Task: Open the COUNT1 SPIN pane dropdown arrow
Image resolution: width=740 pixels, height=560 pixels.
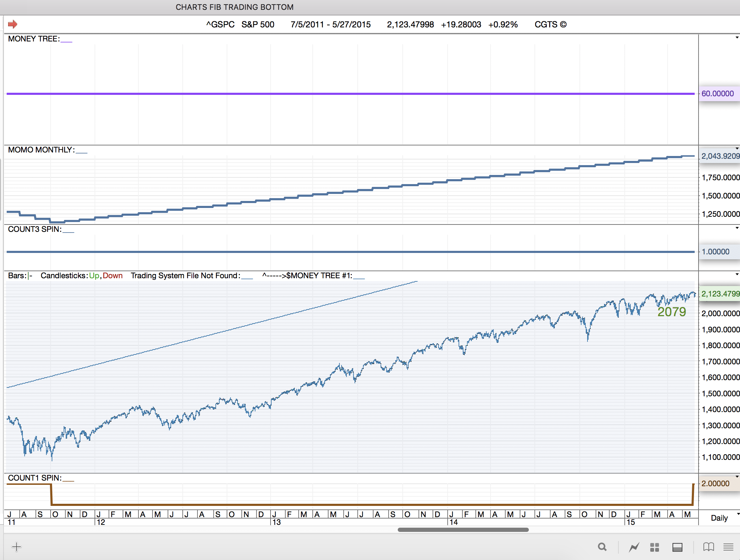Action: [737, 477]
